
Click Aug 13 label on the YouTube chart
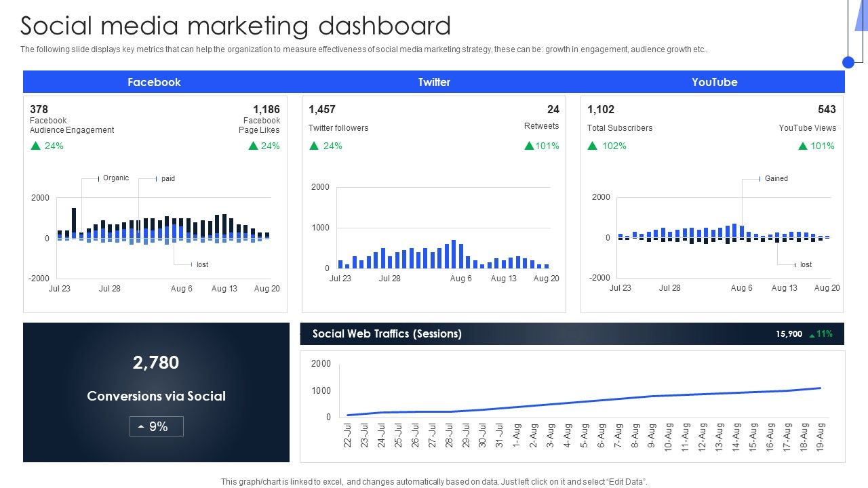[785, 288]
